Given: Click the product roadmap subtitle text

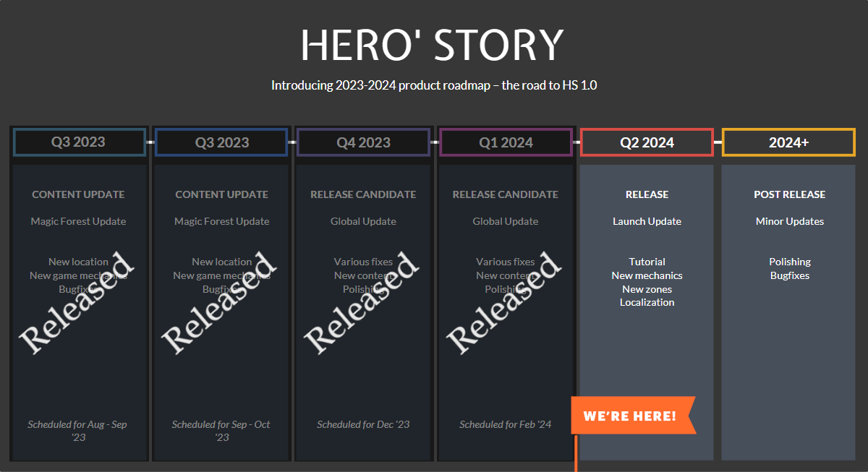Looking at the screenshot, I should coord(434,85).
